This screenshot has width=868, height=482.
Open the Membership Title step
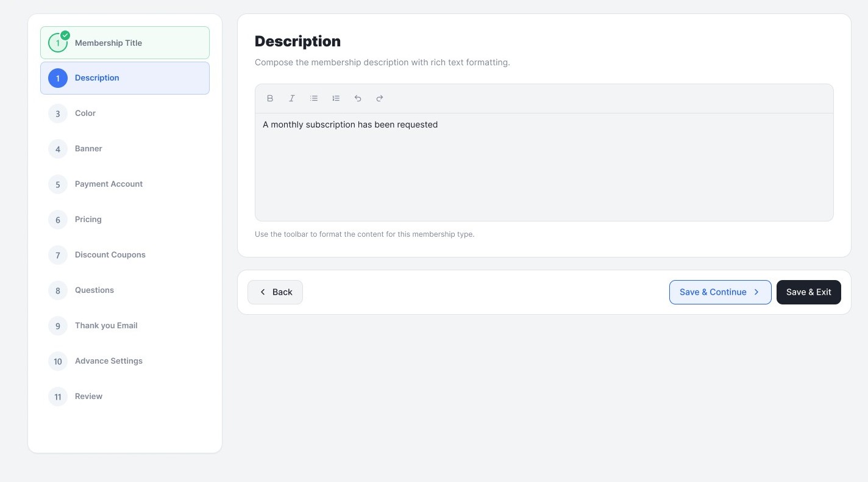125,43
